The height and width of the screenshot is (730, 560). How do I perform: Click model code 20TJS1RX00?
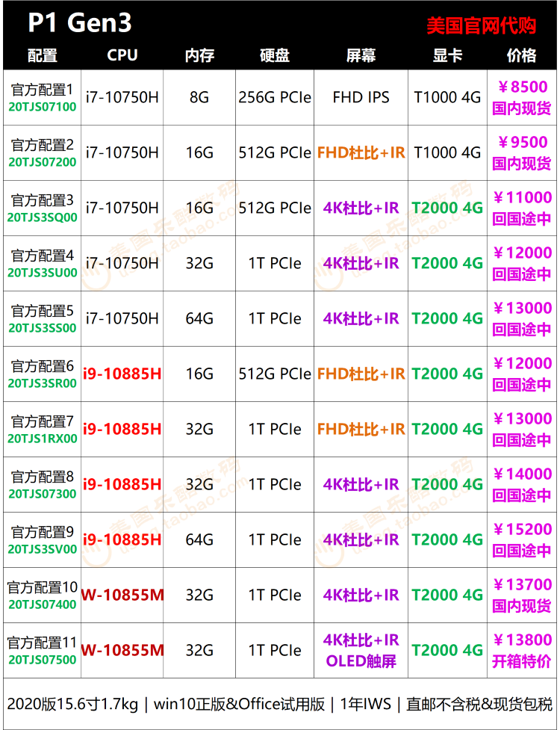(x=43, y=439)
